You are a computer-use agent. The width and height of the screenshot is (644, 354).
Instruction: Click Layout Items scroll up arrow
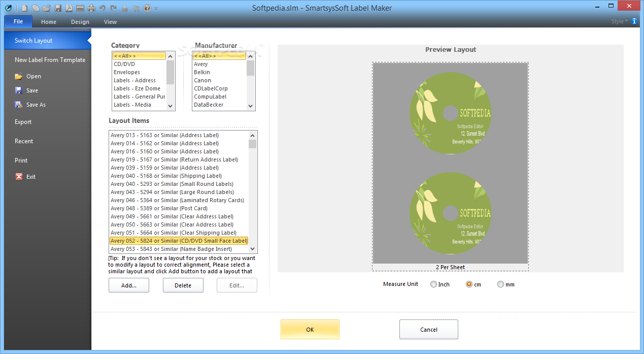tap(253, 136)
